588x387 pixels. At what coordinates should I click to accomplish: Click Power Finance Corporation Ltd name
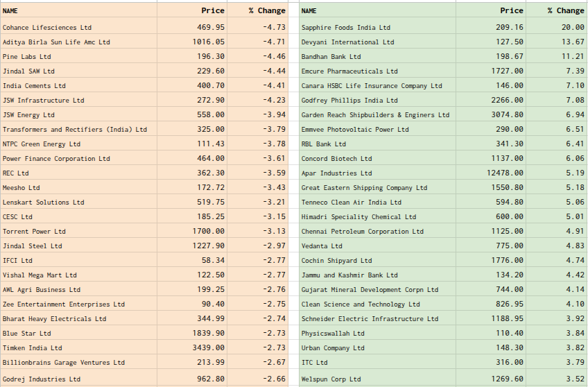pos(56,159)
